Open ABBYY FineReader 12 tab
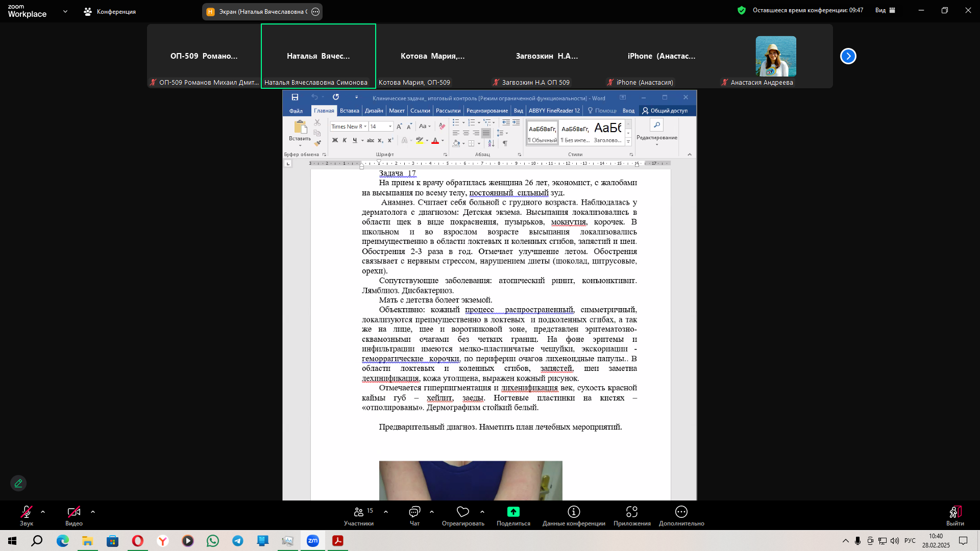 pos(554,111)
